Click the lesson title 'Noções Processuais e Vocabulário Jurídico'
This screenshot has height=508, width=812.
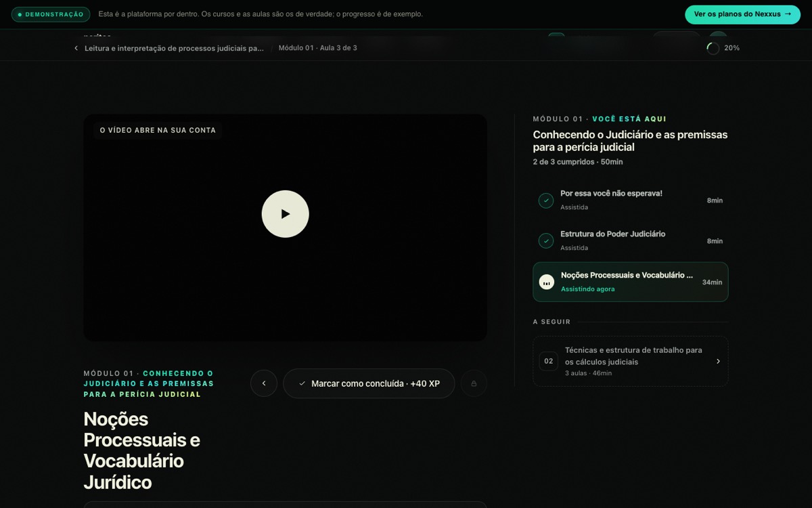pyautogui.click(x=141, y=450)
